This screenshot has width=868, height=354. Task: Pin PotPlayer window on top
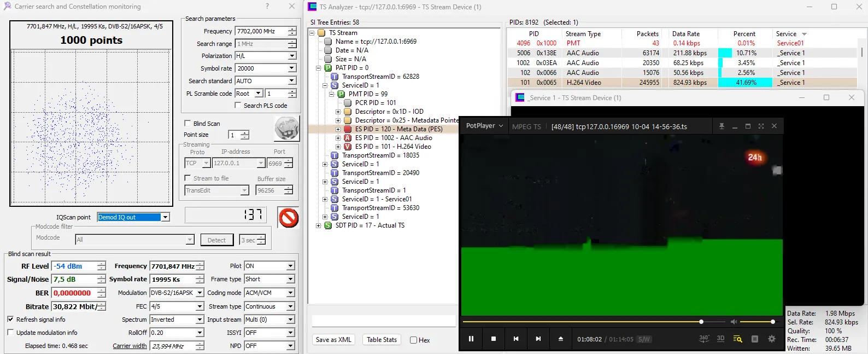pyautogui.click(x=722, y=126)
